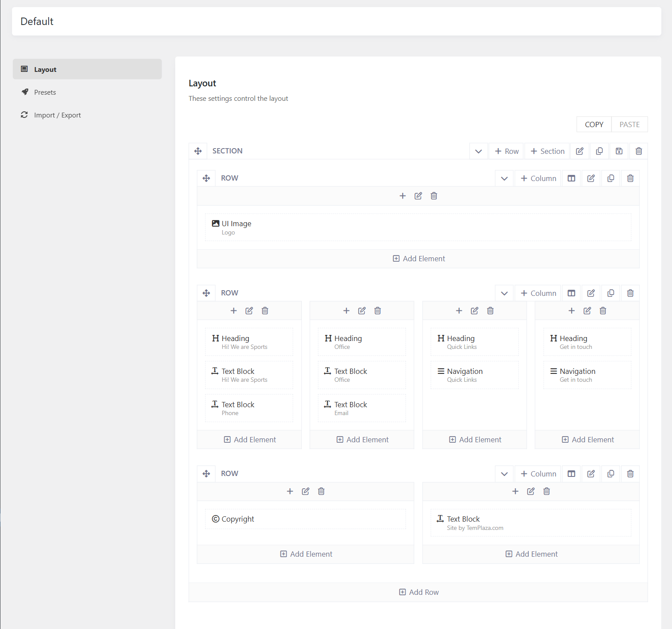Edit the column containing the UI Image Logo
Viewport: 672px width, 629px height.
tap(418, 195)
